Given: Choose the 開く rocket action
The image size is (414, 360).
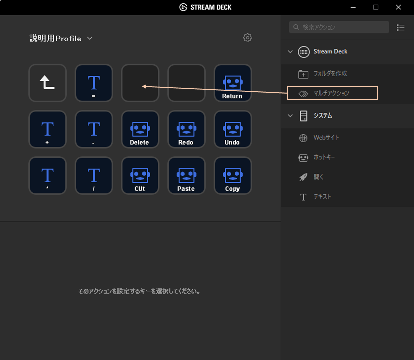Looking at the screenshot, I should click(x=347, y=177).
